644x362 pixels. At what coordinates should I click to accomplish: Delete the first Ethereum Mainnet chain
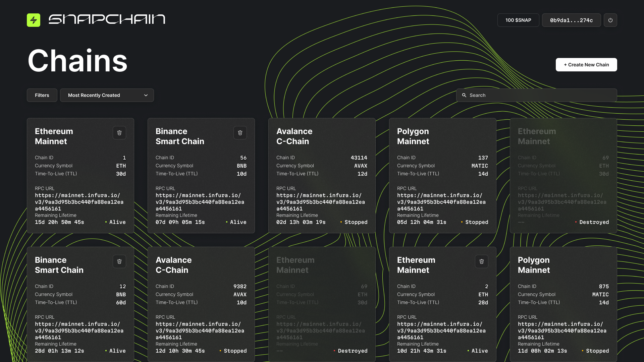coord(119,133)
